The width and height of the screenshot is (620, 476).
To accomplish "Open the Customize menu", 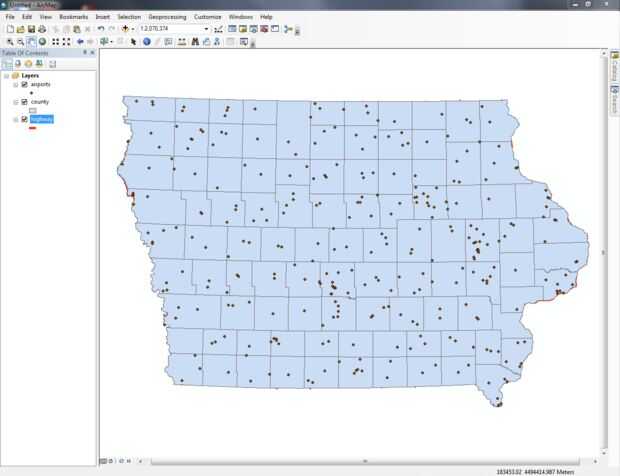I will tap(208, 17).
